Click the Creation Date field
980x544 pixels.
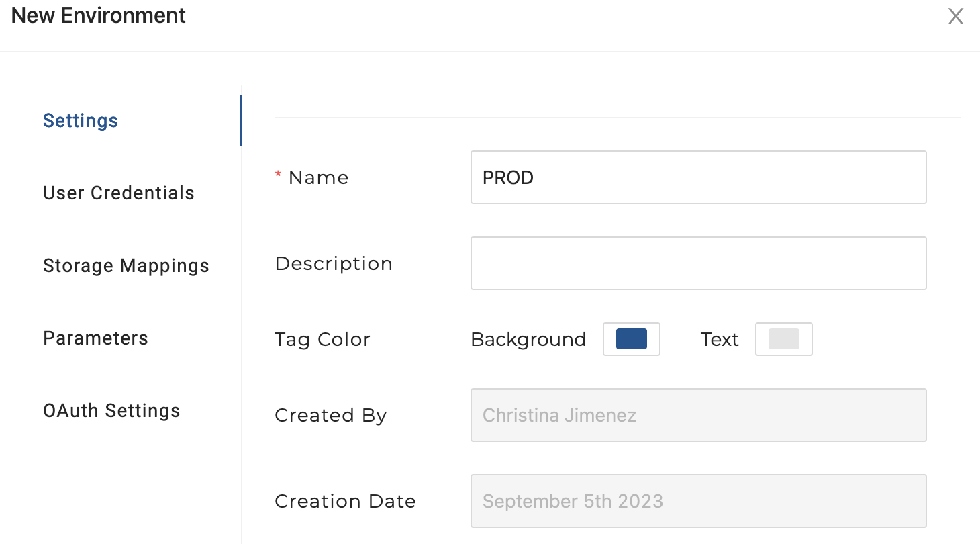tap(698, 501)
